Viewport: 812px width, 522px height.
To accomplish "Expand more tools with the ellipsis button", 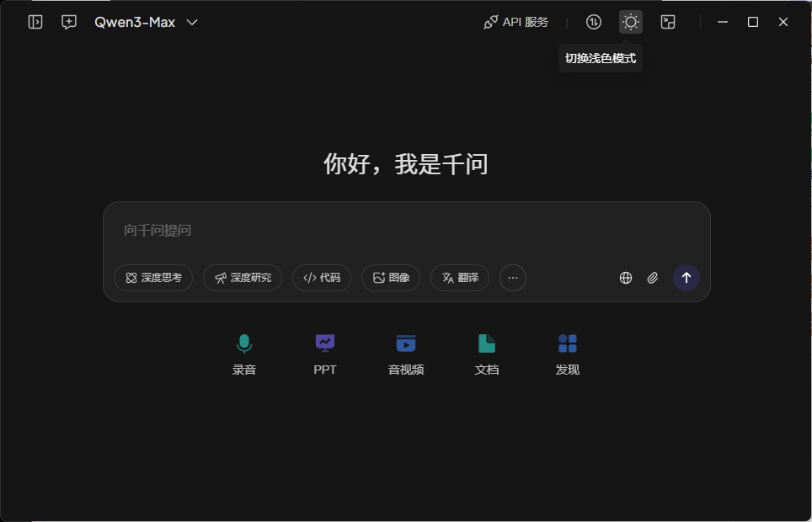I will coord(513,278).
